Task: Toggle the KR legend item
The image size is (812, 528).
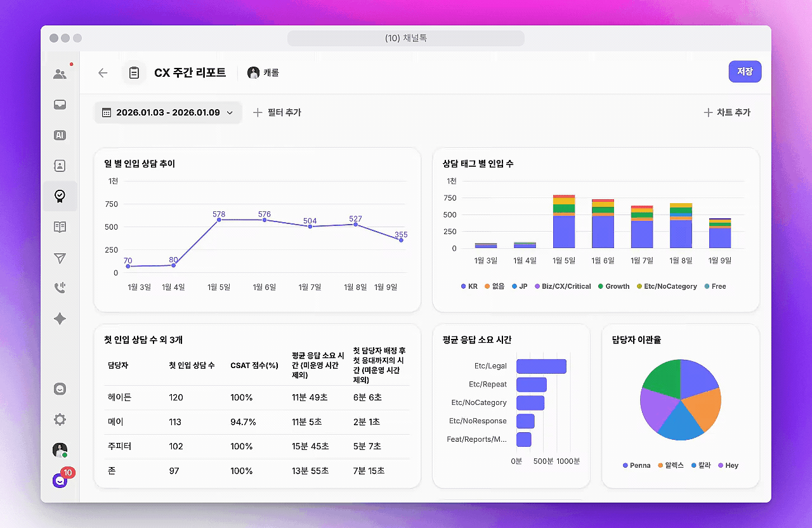Action: click(469, 286)
